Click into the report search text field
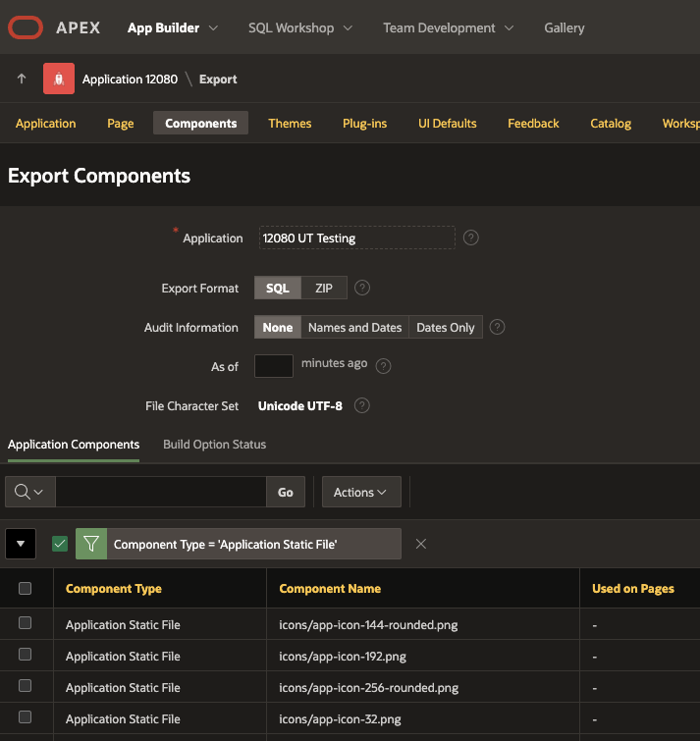 click(161, 492)
